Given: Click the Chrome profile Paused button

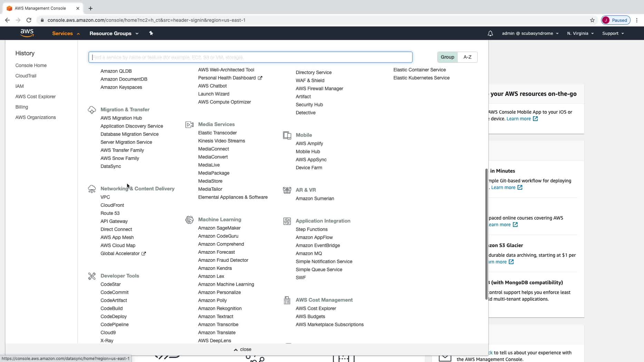Looking at the screenshot, I should coord(616,20).
